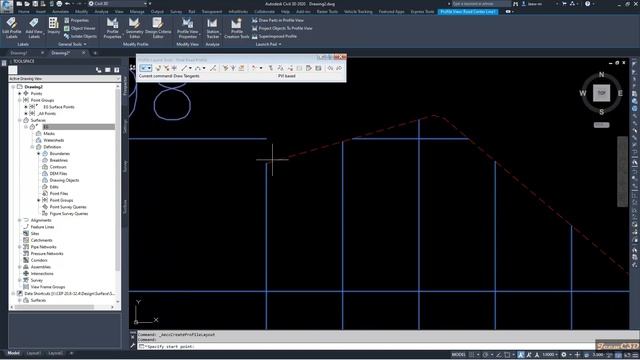Click Superimposed Profile in Launch Pad
Image resolution: width=640 pixels, height=360 pixels.
click(x=274, y=36)
